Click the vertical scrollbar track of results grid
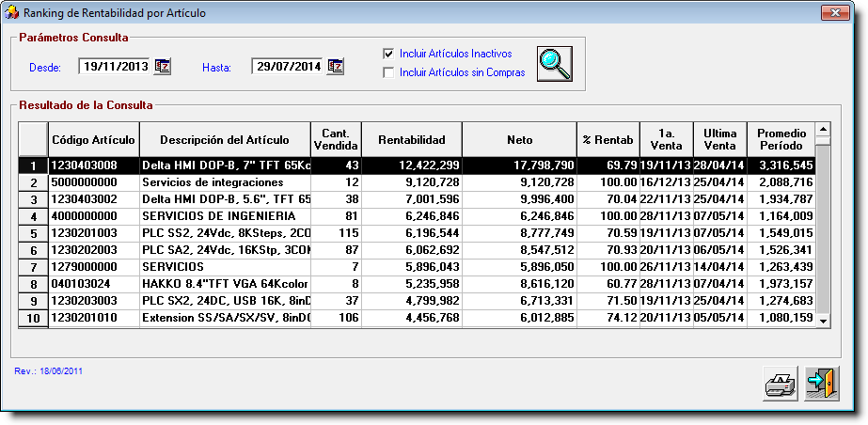This screenshot has height=425, width=868. [x=823, y=229]
